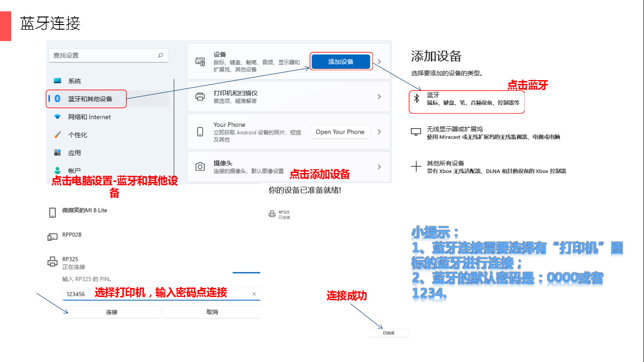Click the Personalization paintbrush icon
This screenshot has height=362, width=644.
point(58,135)
